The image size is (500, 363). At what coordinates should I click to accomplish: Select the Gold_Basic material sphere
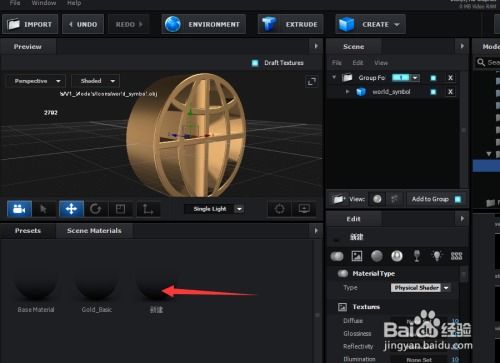(x=97, y=283)
